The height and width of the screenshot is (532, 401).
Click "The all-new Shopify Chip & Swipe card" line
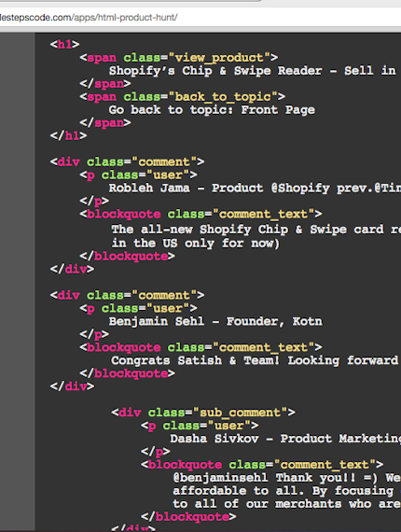[256, 230]
